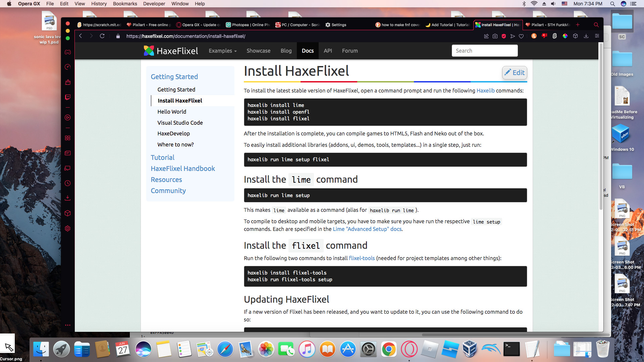Open the Examples dropdown in HaxeFlixel nav

pyautogui.click(x=222, y=51)
